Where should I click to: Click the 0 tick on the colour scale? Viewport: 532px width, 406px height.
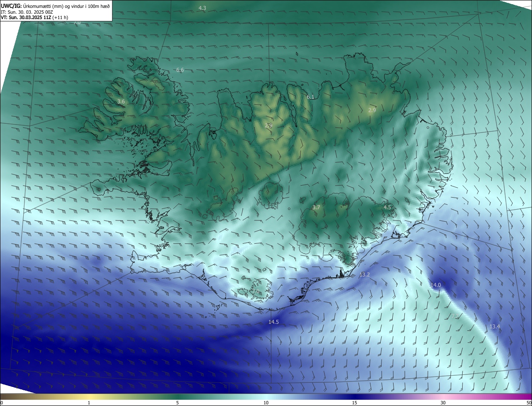[2, 403]
